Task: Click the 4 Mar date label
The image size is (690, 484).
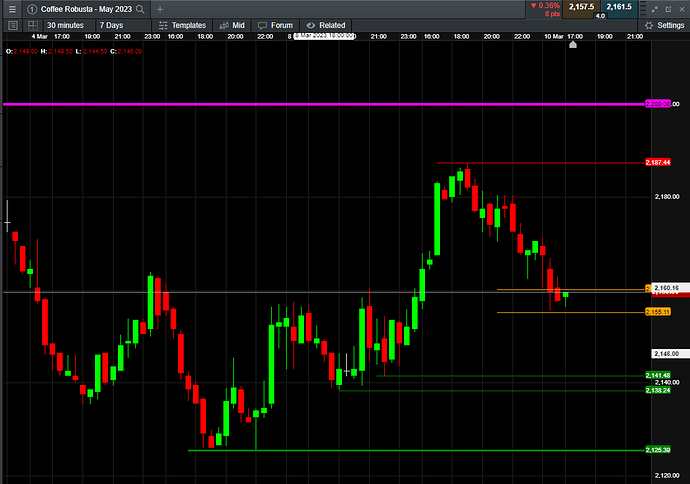Action: [40, 37]
